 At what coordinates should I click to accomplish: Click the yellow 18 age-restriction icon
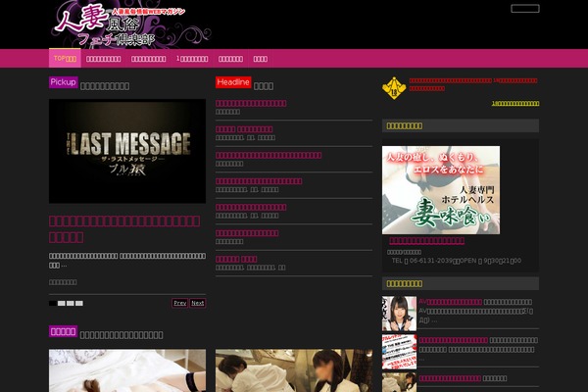[394, 88]
